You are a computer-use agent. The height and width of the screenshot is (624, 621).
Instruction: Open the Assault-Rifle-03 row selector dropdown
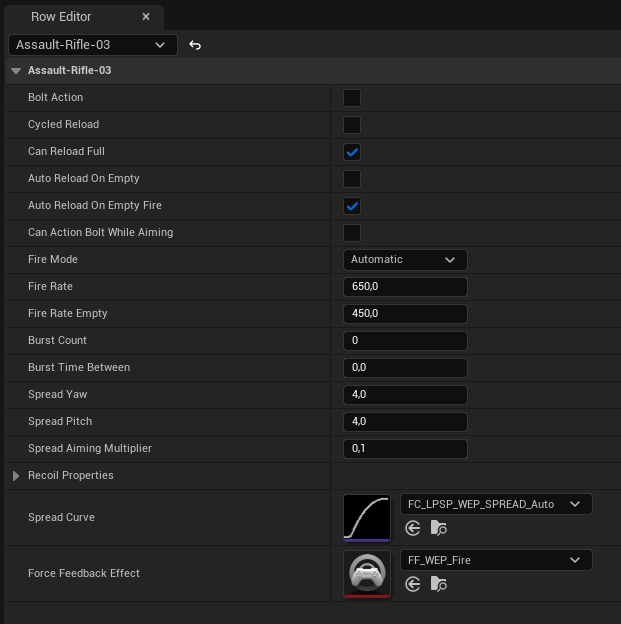[x=92, y=45]
